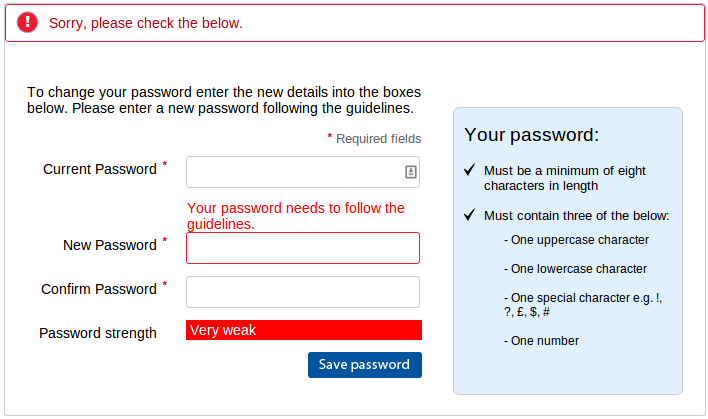Viewport: 708px width, 419px height.
Task: Click the 'Your password needs to follow' error text
Action: 296,216
